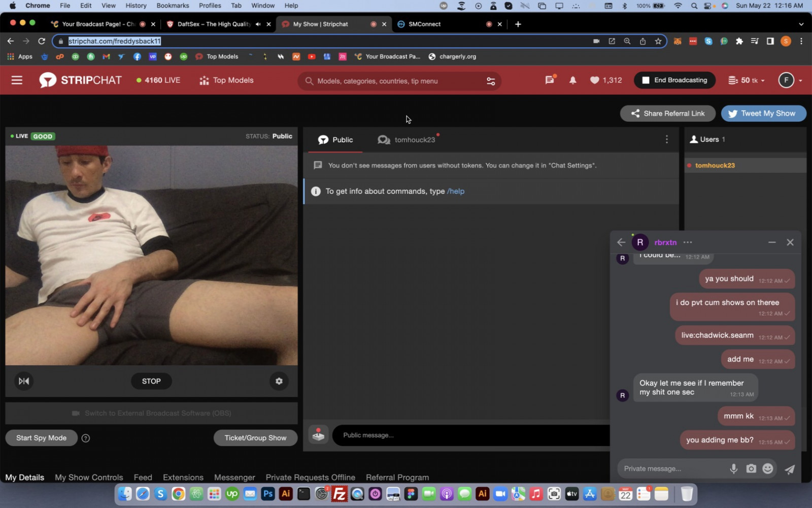
Task: Toggle mirror video flip button
Action: [24, 381]
